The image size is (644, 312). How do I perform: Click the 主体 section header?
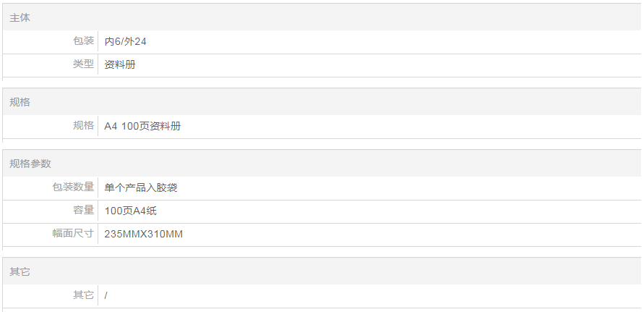[x=20, y=17]
